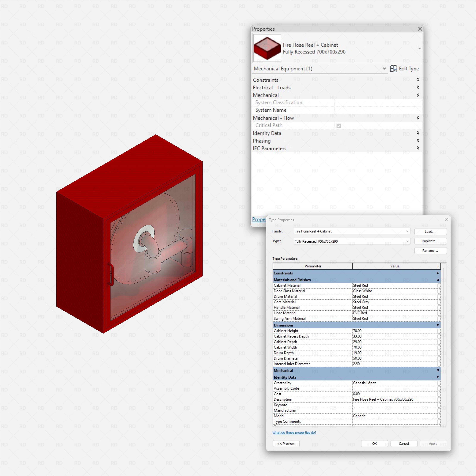Click the << Preview button
Screen dimensions: 476x476
pyautogui.click(x=286, y=443)
